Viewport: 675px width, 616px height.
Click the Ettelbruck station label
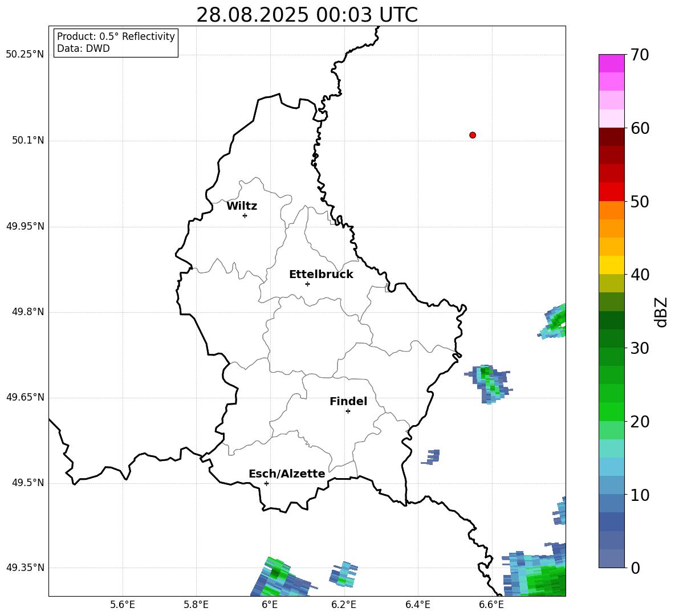point(321,275)
